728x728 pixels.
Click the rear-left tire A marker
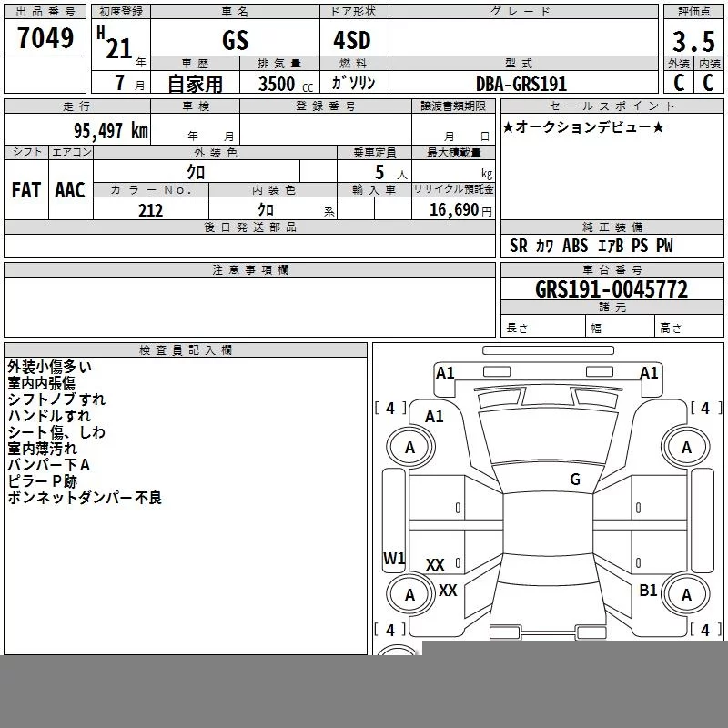(x=410, y=595)
